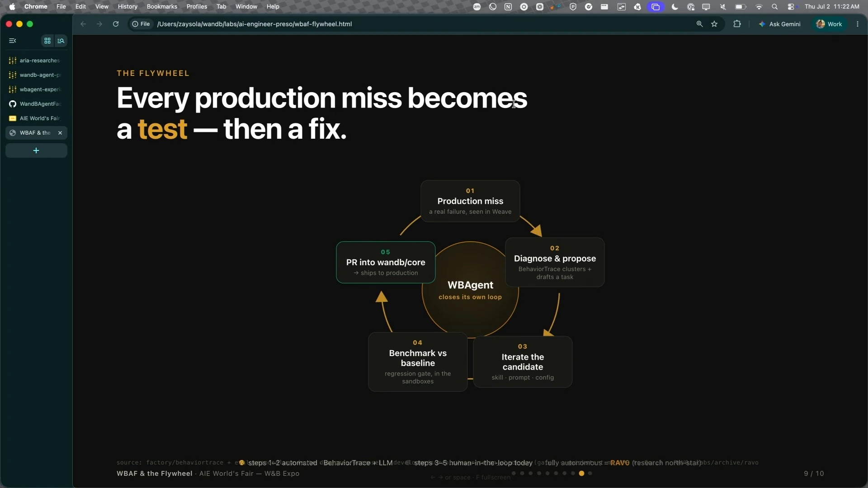Open the Edit menu

click(x=80, y=6)
